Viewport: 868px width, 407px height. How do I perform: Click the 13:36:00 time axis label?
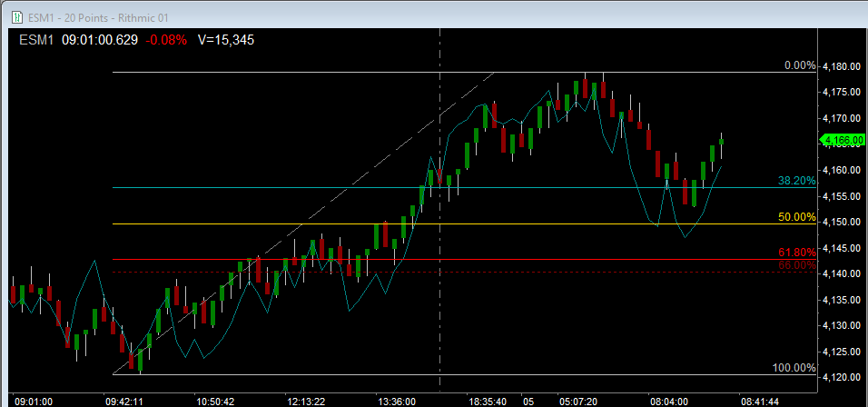click(x=397, y=401)
